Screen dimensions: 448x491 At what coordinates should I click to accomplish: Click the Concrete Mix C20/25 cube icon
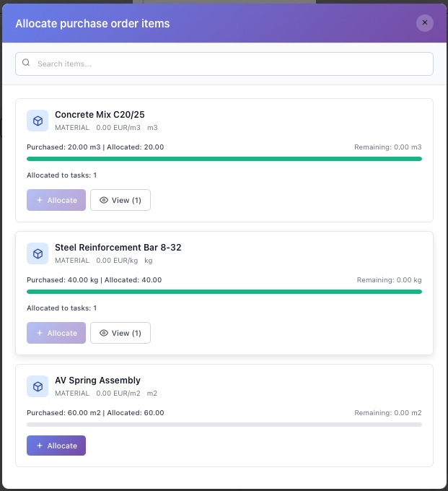point(38,121)
